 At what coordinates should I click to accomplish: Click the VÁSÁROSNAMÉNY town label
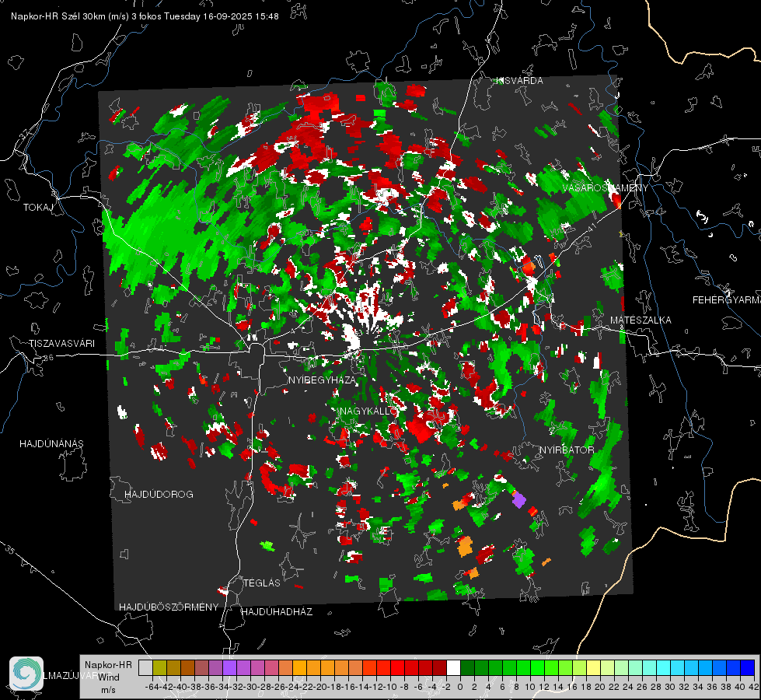606,188
